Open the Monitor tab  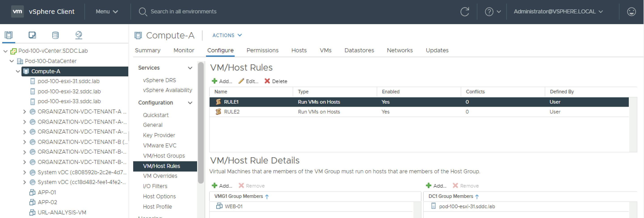(x=184, y=50)
